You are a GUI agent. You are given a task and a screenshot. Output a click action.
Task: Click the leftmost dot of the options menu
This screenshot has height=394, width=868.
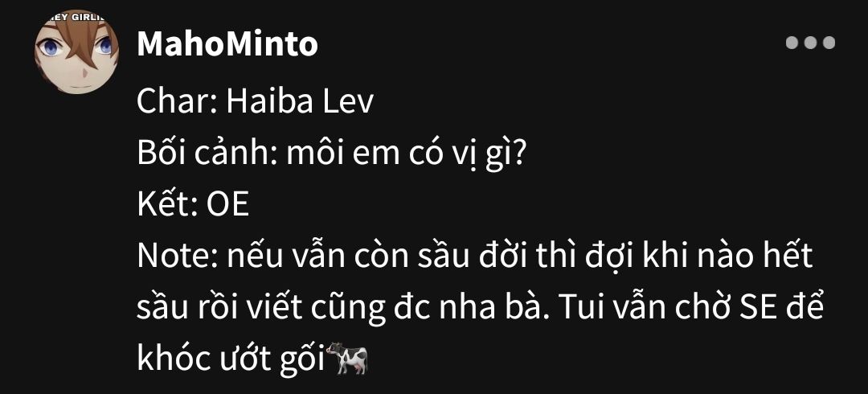coord(792,43)
